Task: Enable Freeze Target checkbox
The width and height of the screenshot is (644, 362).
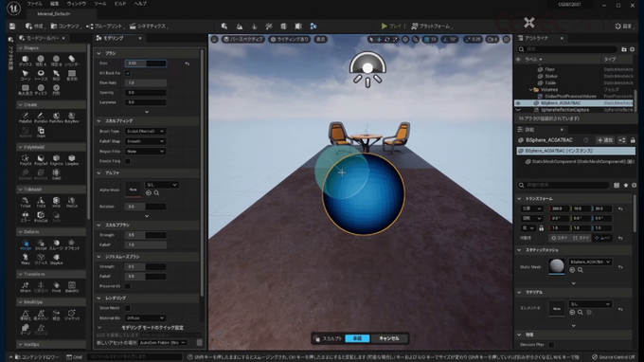Action: click(x=128, y=161)
